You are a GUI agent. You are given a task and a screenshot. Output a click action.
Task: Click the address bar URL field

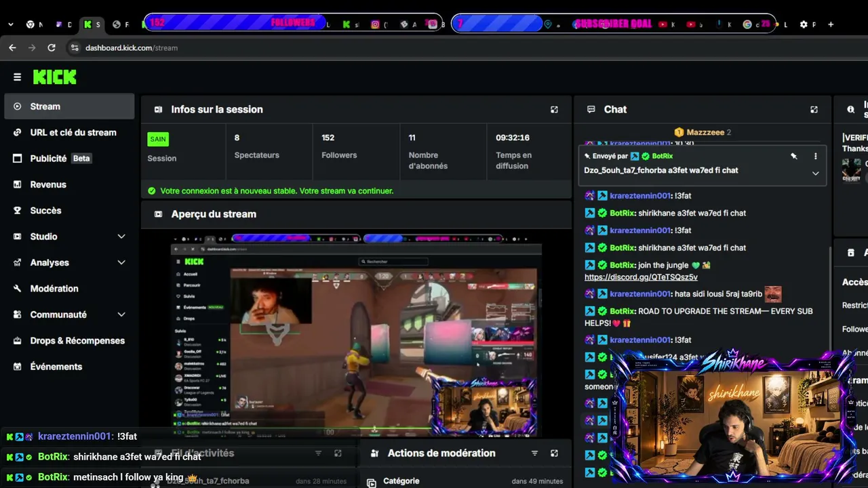coord(131,48)
